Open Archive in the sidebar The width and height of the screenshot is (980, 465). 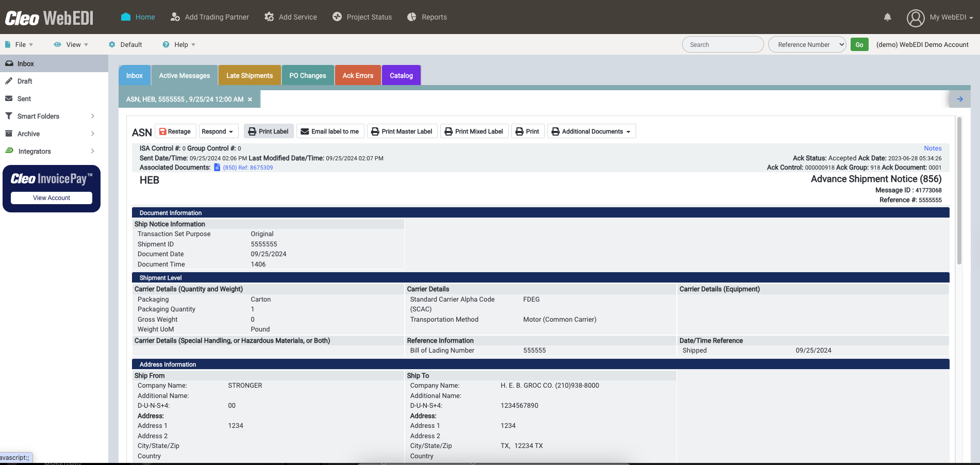(x=28, y=134)
